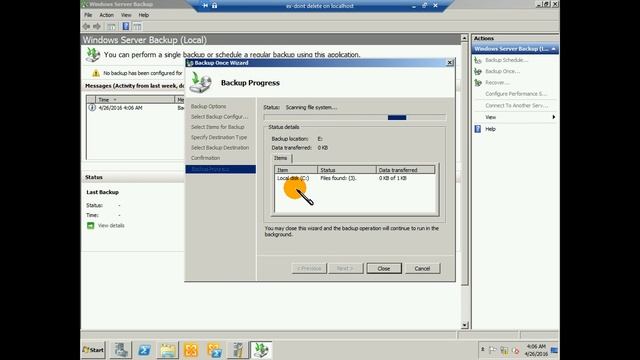
Task: Open Server Manager from the taskbar
Action: tap(120, 350)
